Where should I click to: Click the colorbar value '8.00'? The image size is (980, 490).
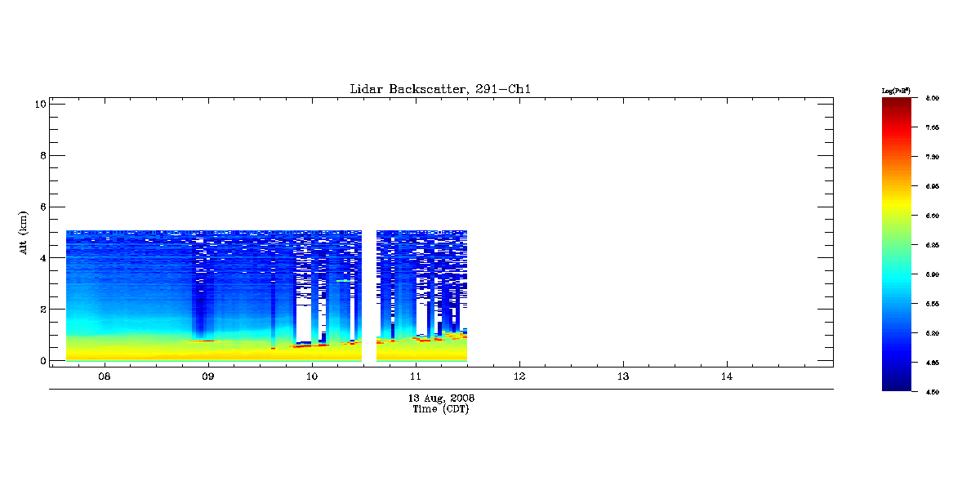[933, 98]
